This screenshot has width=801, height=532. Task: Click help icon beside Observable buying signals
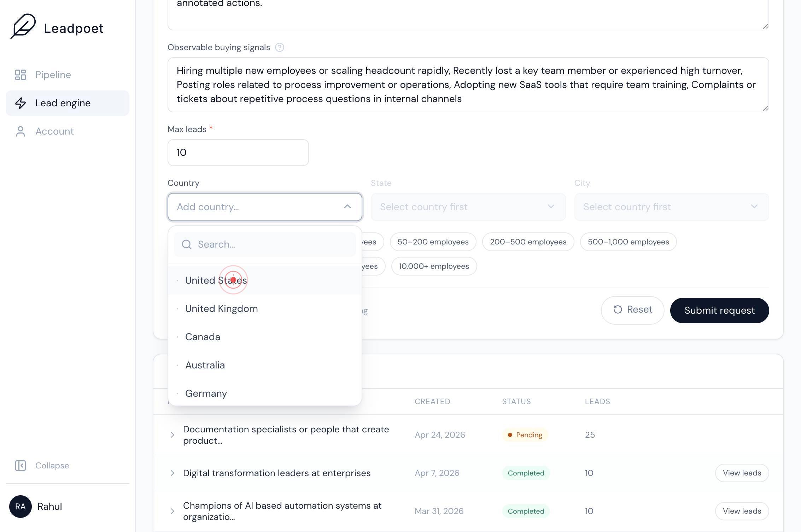click(x=280, y=47)
